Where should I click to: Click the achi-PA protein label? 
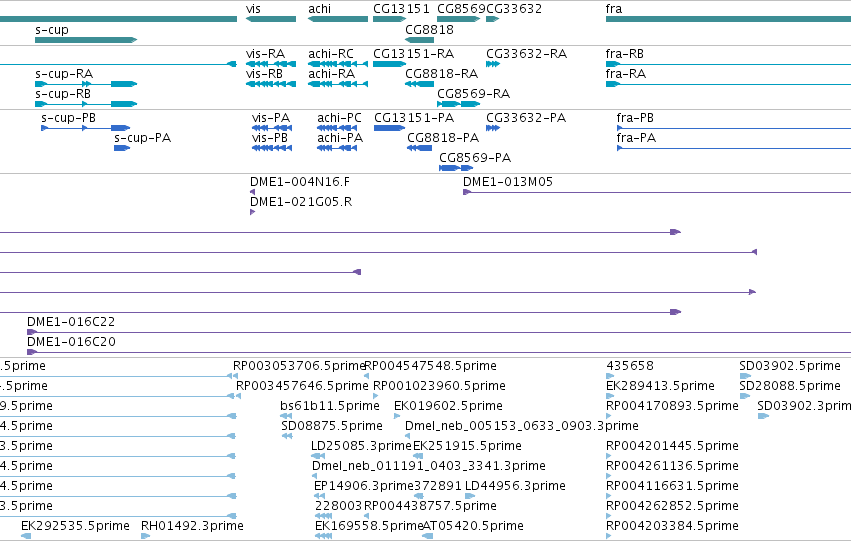[340, 138]
